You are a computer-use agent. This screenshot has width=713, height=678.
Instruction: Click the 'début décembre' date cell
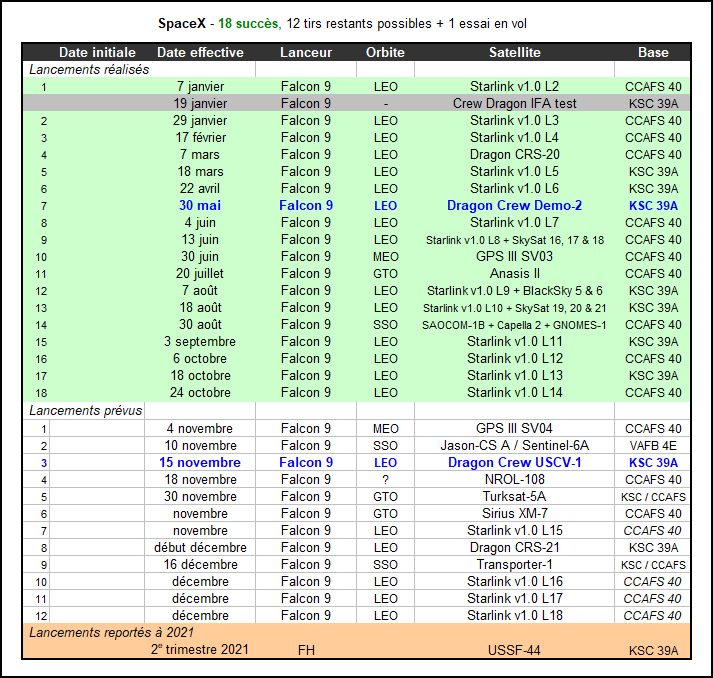point(201,547)
